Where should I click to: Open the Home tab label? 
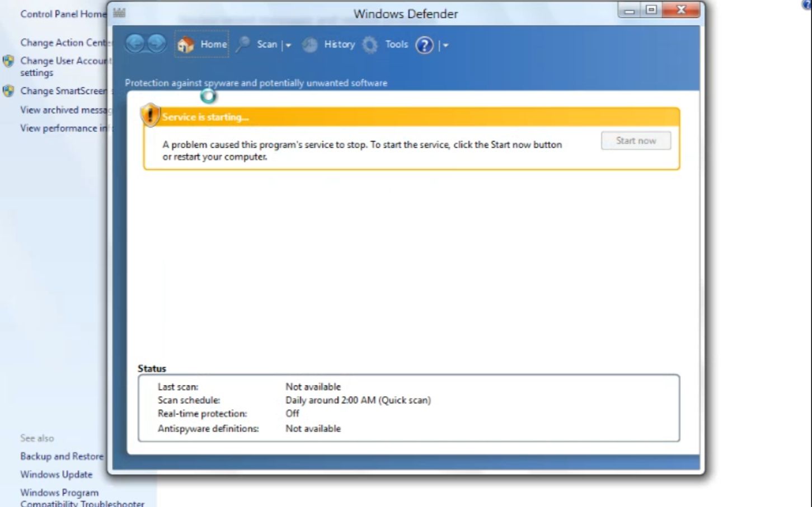click(214, 44)
